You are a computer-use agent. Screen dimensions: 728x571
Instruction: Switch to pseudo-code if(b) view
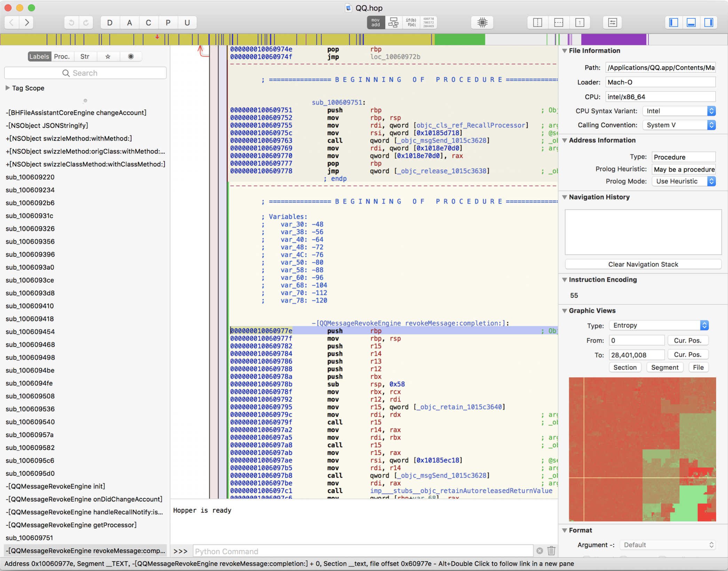click(x=411, y=23)
